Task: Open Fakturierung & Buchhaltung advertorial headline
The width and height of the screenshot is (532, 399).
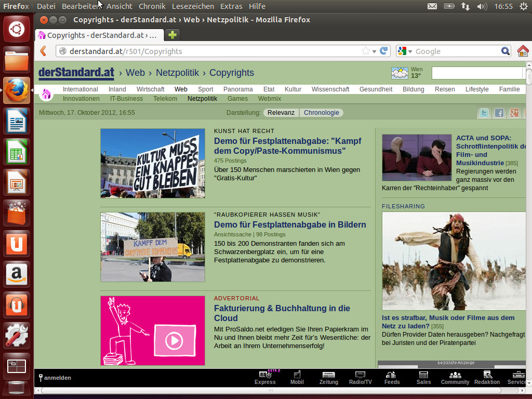Action: click(x=282, y=313)
